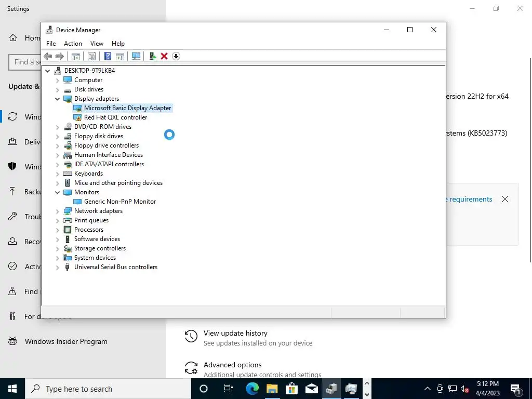This screenshot has width=532, height=399.
Task: Click the network tray icon
Action: pyautogui.click(x=453, y=389)
